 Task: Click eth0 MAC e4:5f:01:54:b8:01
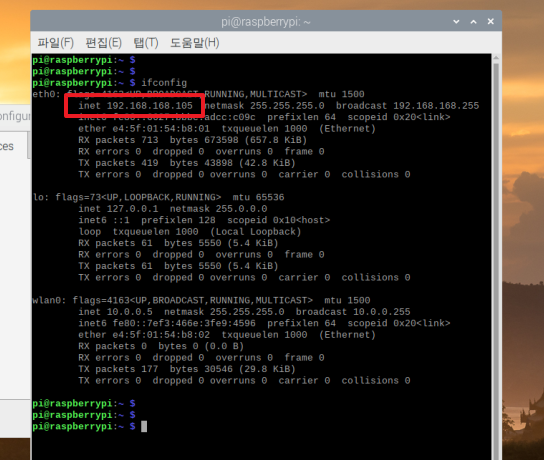pos(161,129)
